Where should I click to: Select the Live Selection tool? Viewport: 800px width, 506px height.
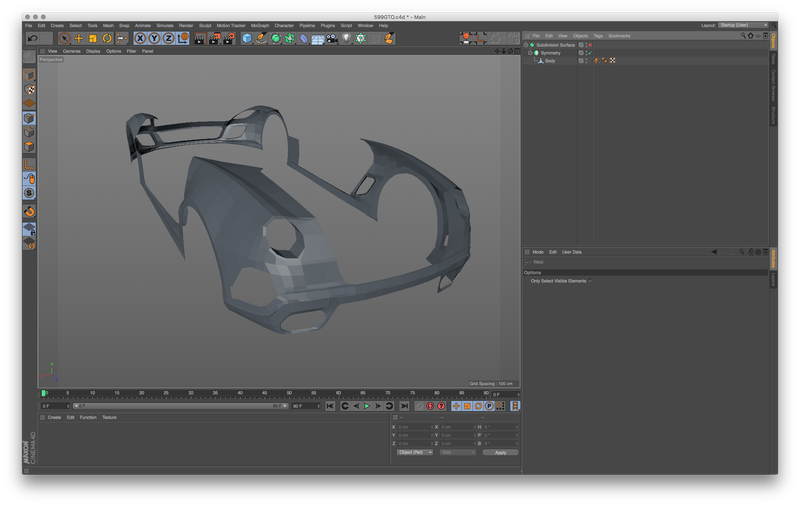(64, 38)
